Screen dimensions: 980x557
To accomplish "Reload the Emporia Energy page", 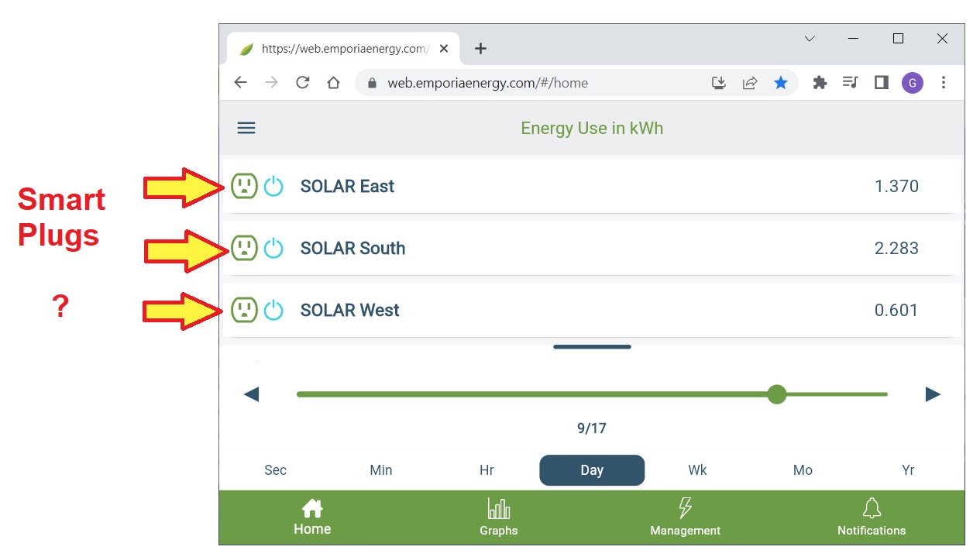I will [303, 83].
